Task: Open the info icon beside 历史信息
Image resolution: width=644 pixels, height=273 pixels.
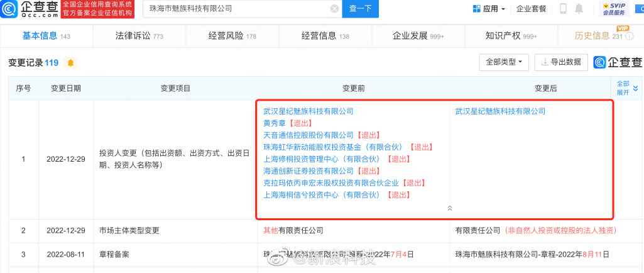Action: (630, 36)
